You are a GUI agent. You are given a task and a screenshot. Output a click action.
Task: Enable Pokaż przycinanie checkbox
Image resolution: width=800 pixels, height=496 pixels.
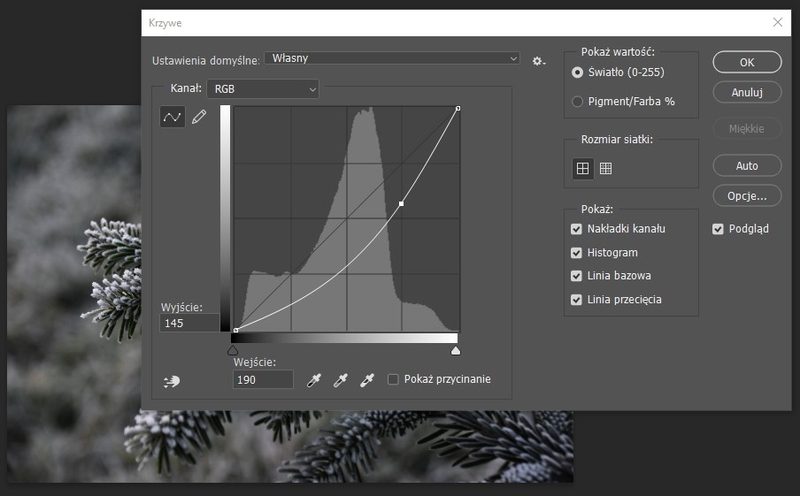tap(393, 379)
